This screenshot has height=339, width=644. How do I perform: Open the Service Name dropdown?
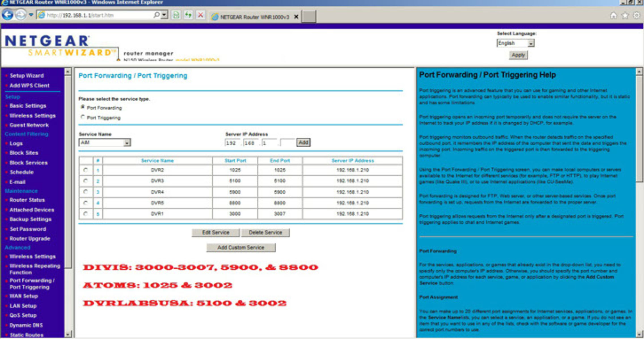[105, 142]
